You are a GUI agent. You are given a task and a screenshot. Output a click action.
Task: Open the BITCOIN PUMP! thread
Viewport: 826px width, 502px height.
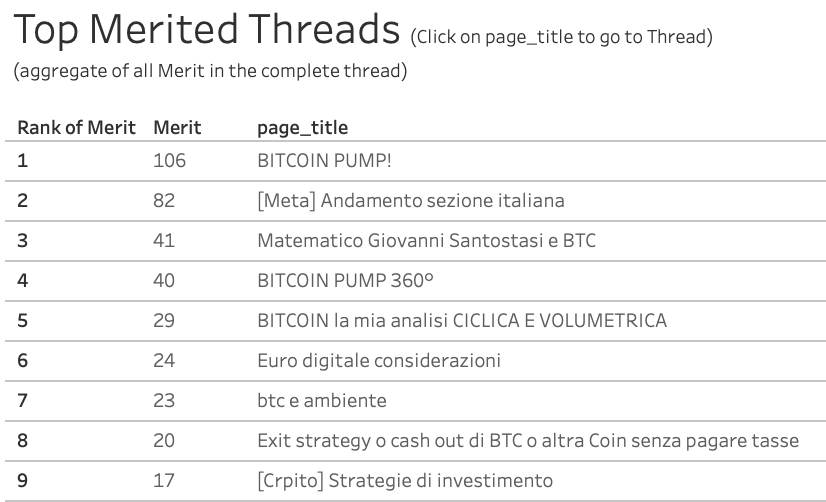coord(324,161)
